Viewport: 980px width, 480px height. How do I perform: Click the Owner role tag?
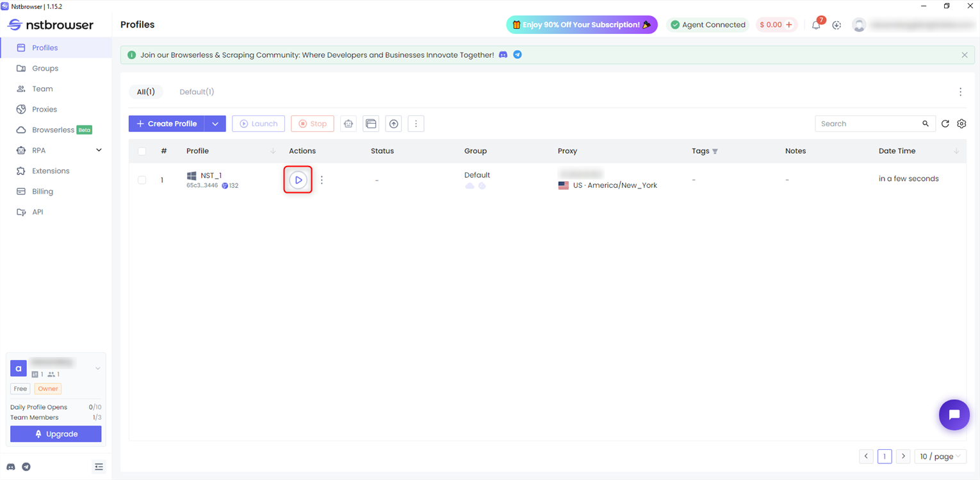pyautogui.click(x=48, y=388)
